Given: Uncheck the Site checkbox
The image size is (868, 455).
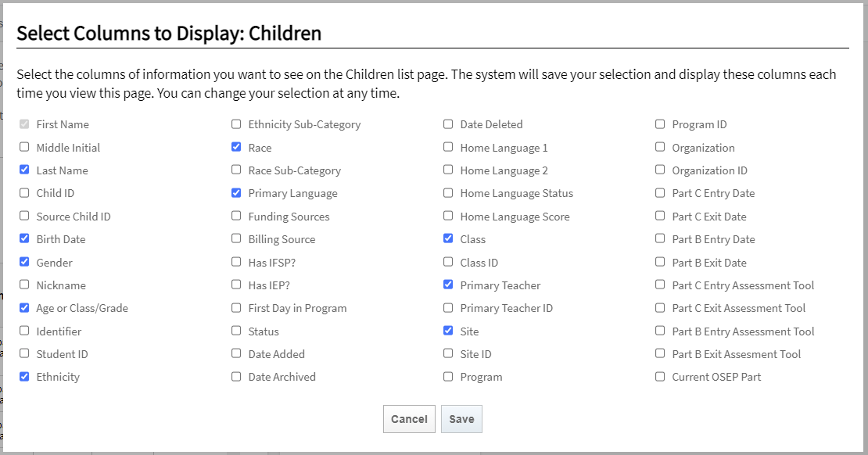Looking at the screenshot, I should (x=448, y=331).
